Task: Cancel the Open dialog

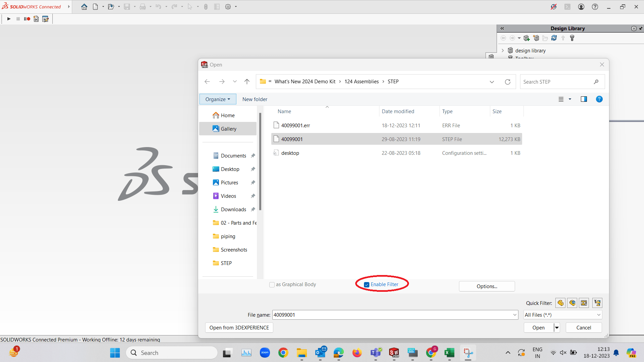Action: (x=584, y=328)
